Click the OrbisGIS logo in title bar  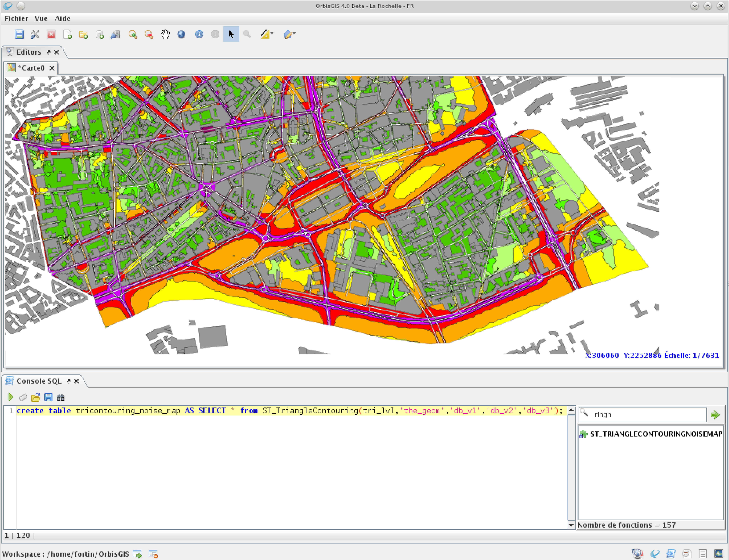coord(8,6)
